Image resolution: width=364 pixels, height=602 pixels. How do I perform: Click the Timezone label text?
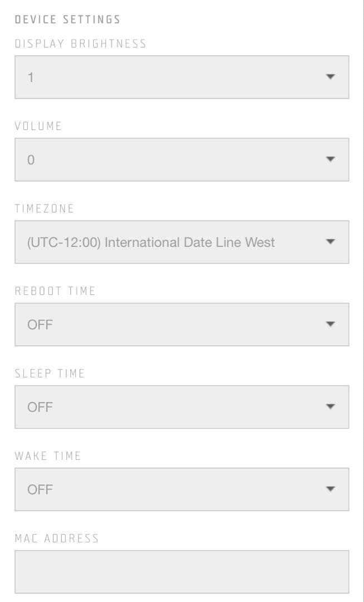tap(45, 208)
